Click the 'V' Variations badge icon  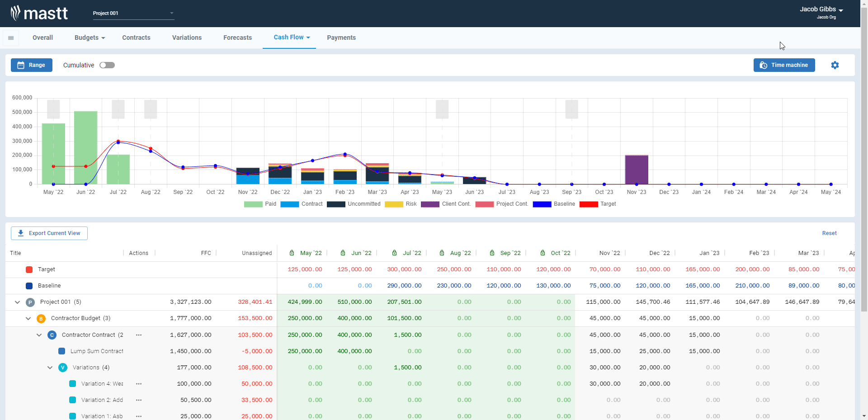[x=63, y=368]
